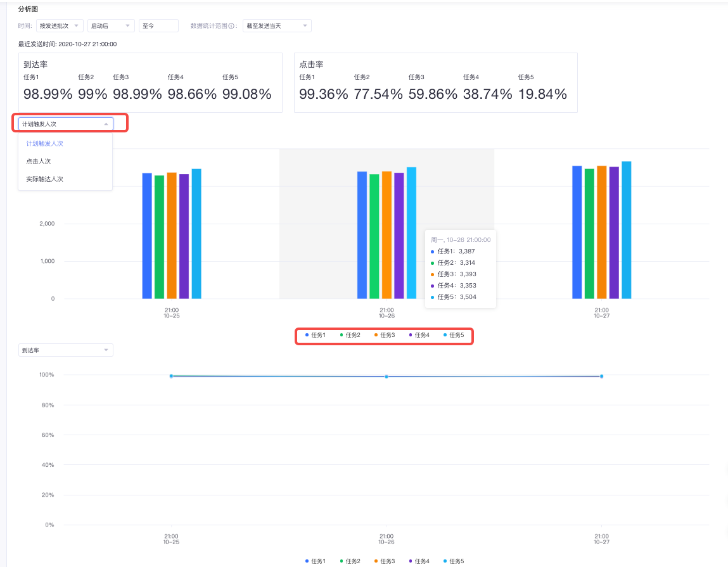This screenshot has height=567, width=728.
Task: Click the 任务1 点击率 value 99.36%
Action: click(324, 94)
